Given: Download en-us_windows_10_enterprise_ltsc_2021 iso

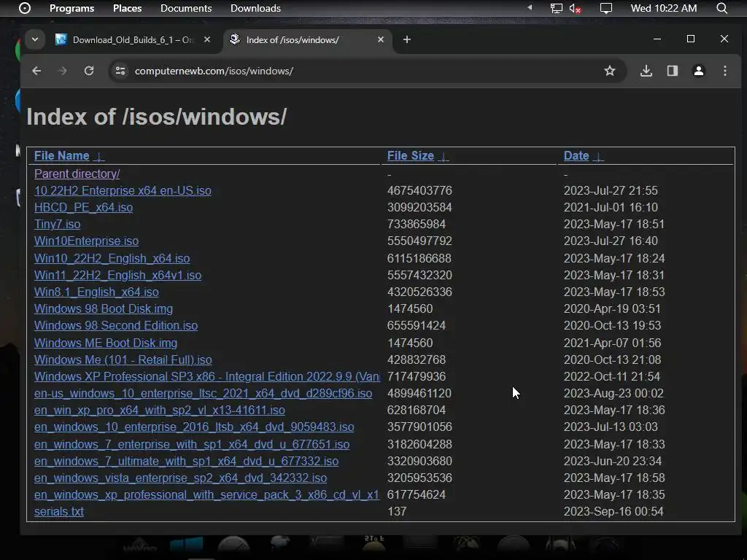Looking at the screenshot, I should (203, 393).
